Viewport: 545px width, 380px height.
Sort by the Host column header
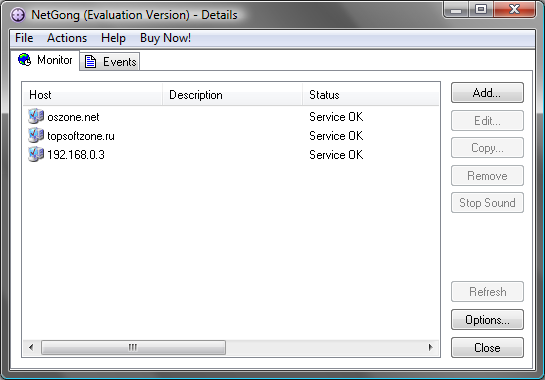coord(93,95)
